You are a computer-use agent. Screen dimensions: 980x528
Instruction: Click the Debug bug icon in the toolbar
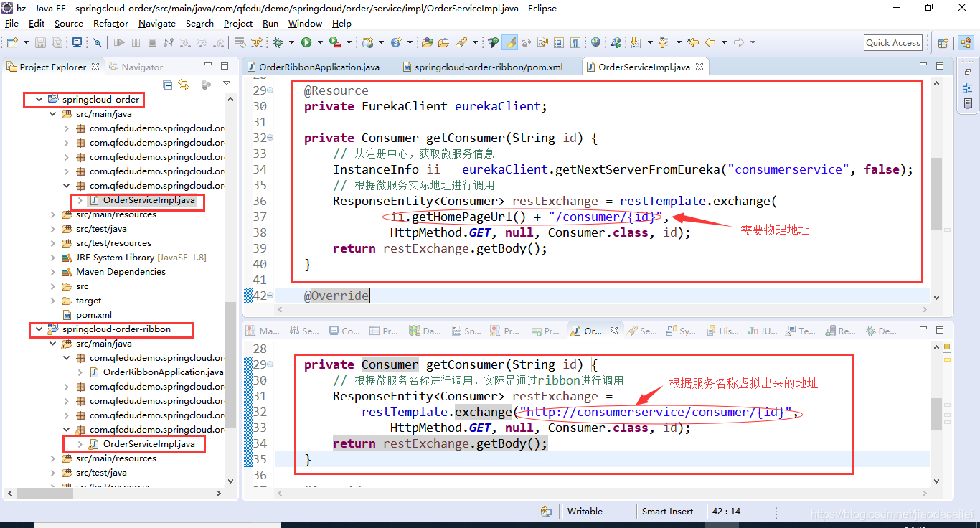278,42
